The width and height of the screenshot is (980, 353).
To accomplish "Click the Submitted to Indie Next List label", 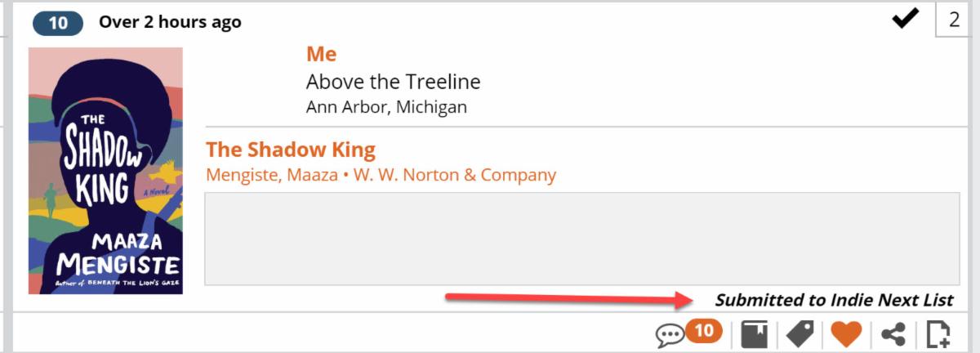I will (x=834, y=300).
